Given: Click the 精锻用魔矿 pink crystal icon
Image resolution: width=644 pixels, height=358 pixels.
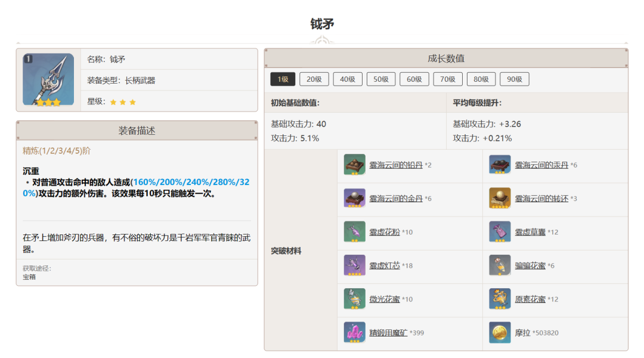Looking at the screenshot, I should [x=354, y=332].
